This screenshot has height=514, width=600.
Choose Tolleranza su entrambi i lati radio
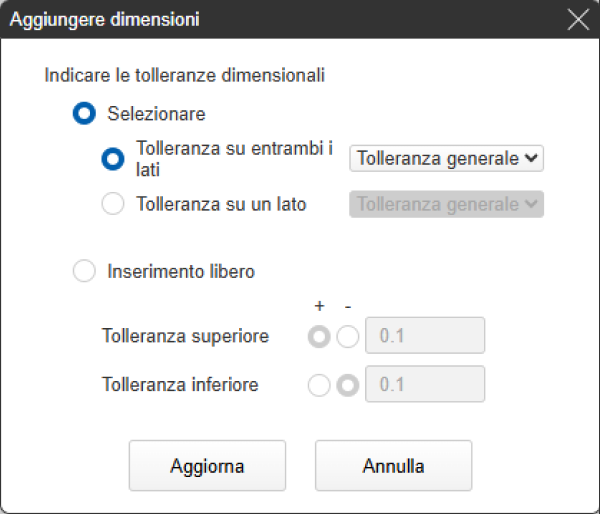114,158
